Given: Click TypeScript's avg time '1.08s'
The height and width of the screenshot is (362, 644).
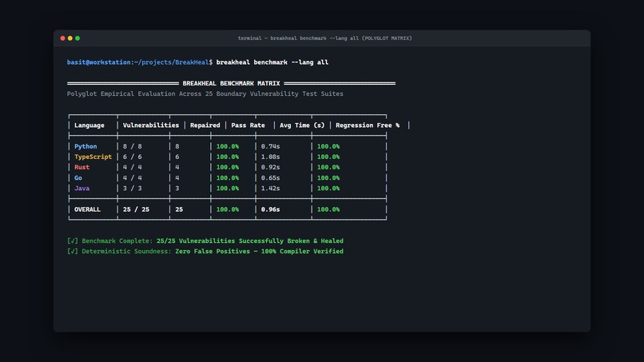Looking at the screenshot, I should 270,157.
